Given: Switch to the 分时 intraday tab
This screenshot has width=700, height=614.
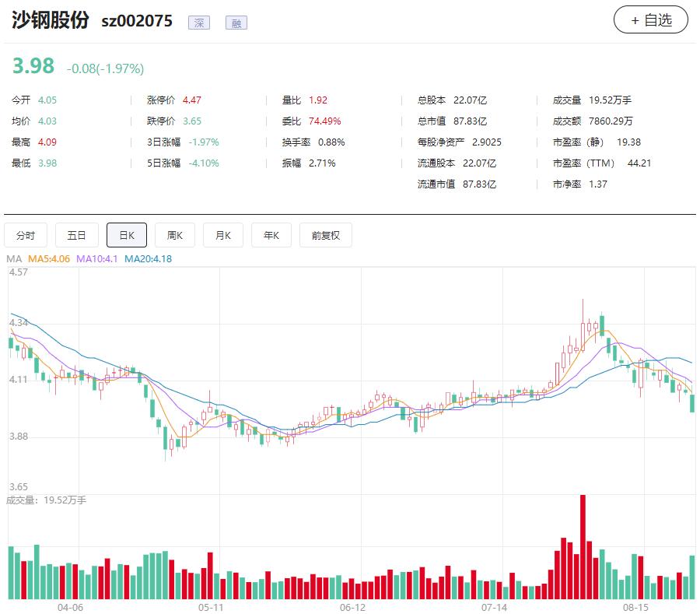Looking at the screenshot, I should (27, 234).
